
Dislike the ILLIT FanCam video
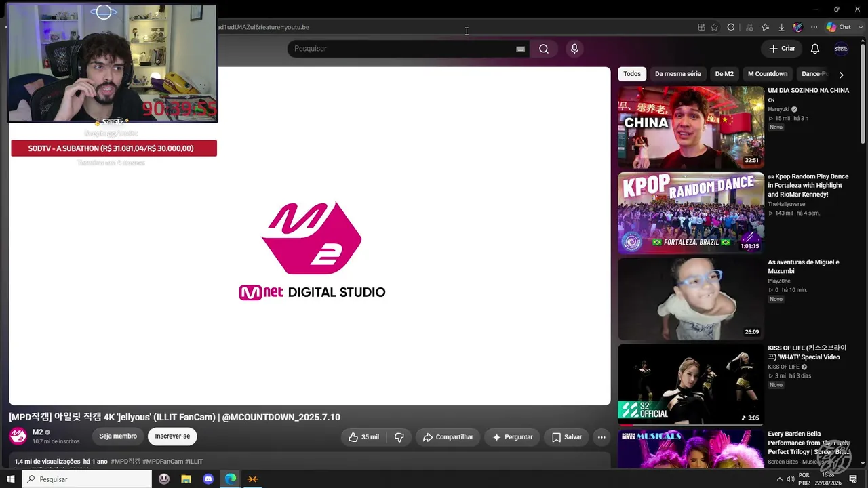pyautogui.click(x=399, y=437)
